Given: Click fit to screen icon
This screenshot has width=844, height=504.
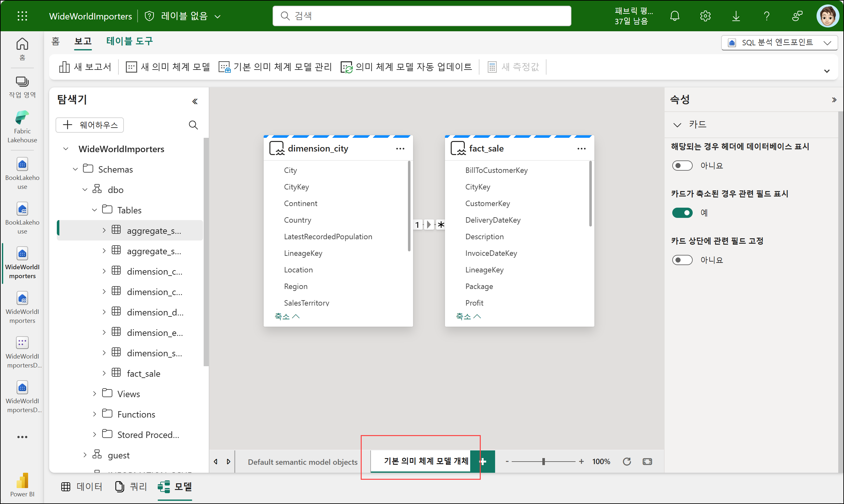Looking at the screenshot, I should (x=647, y=462).
